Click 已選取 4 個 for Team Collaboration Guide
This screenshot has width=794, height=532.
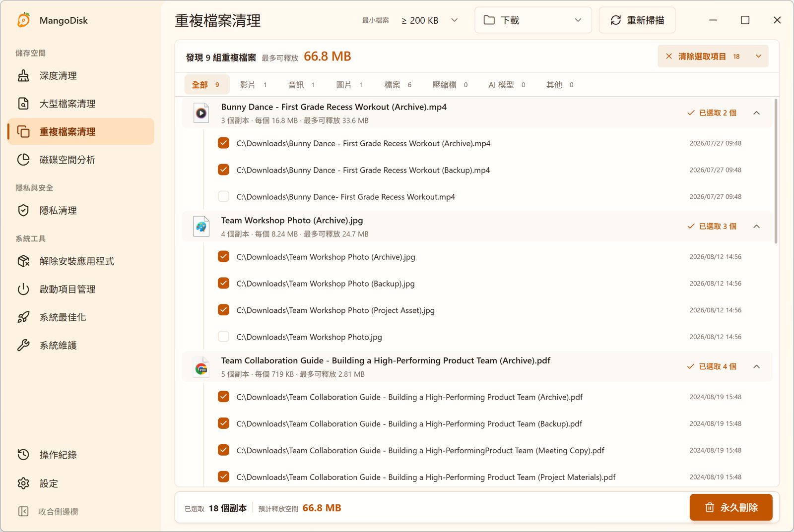click(718, 366)
